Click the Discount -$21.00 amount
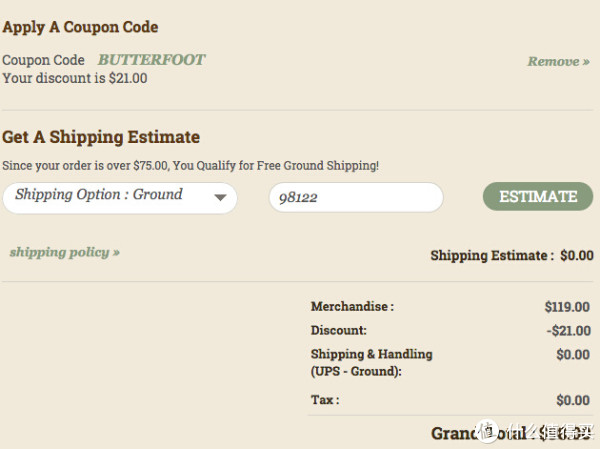The width and height of the screenshot is (600, 449). (x=569, y=330)
